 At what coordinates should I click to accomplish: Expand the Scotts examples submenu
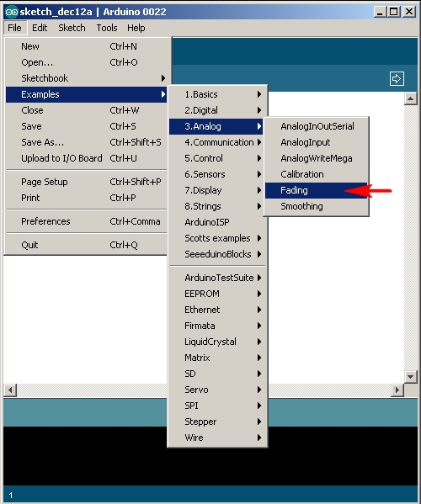pyautogui.click(x=217, y=238)
